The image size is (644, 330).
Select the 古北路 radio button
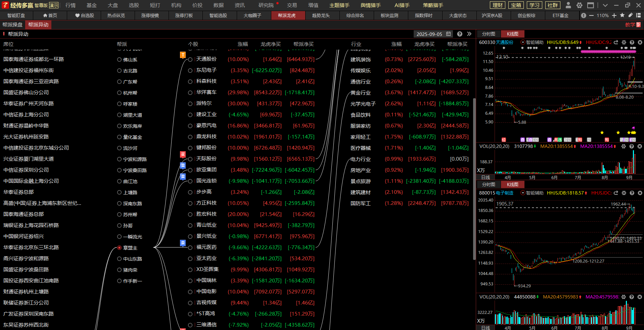[x=119, y=70]
